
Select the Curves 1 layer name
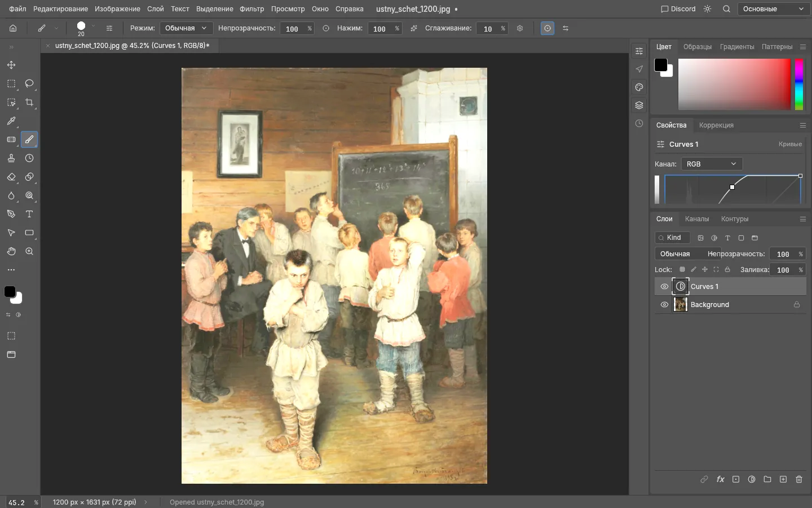click(x=704, y=287)
